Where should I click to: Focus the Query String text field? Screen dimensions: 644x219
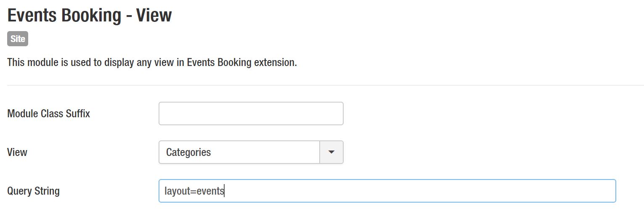click(387, 191)
